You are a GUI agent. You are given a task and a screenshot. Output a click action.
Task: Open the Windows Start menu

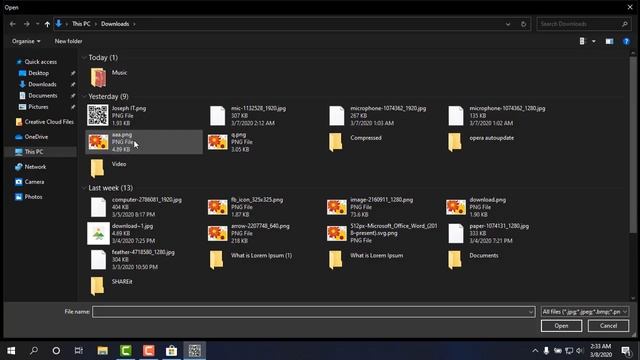(x=11, y=351)
